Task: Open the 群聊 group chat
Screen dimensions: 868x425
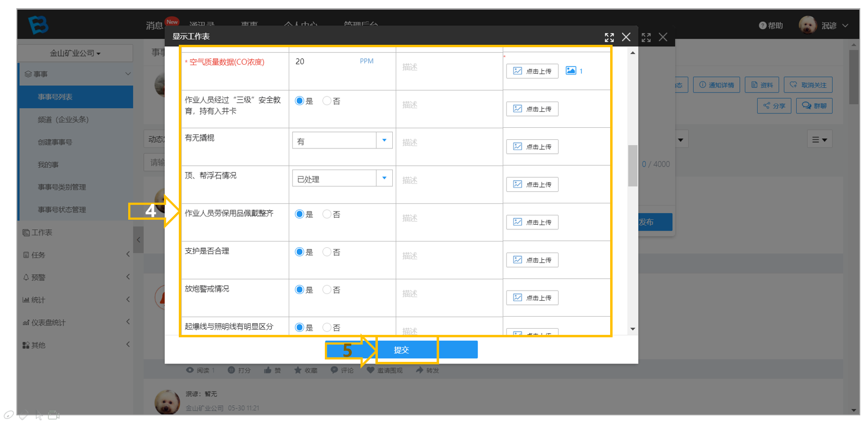Action: point(814,106)
